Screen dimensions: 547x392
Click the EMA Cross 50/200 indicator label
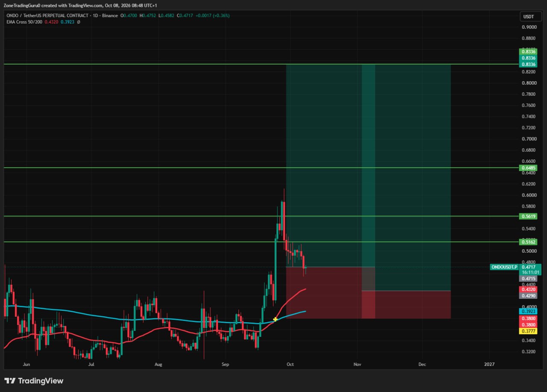click(x=24, y=22)
